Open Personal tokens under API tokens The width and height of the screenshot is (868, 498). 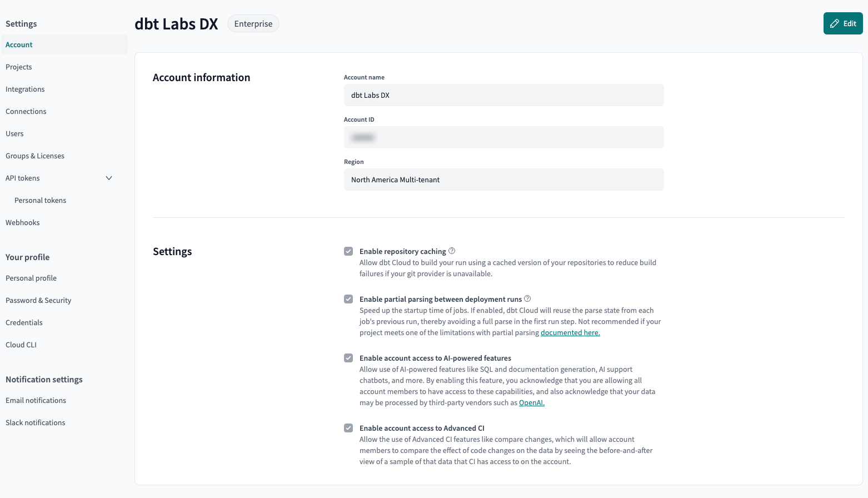41,200
